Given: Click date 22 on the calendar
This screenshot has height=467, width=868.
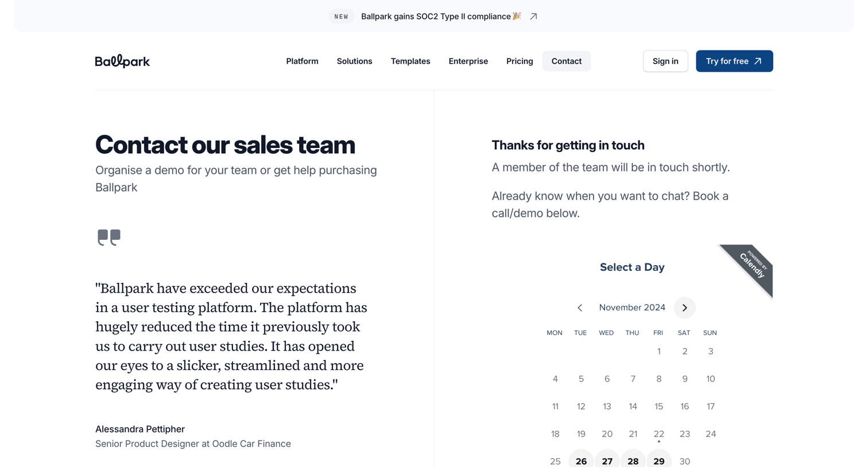Looking at the screenshot, I should 658,434.
